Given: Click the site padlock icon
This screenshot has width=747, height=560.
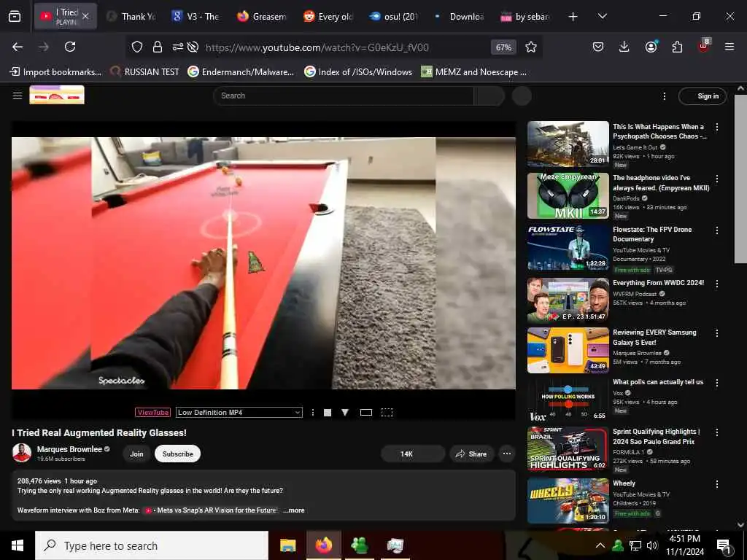Looking at the screenshot, I should click(158, 47).
